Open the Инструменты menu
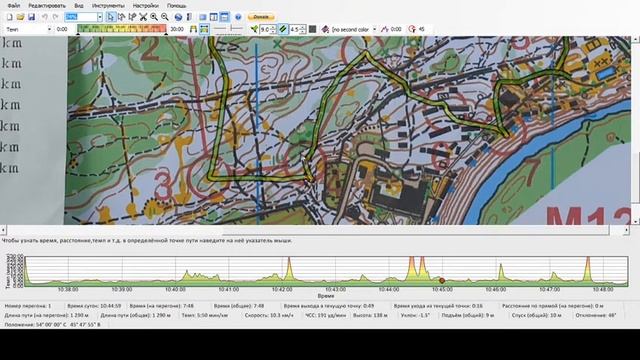 [x=108, y=6]
